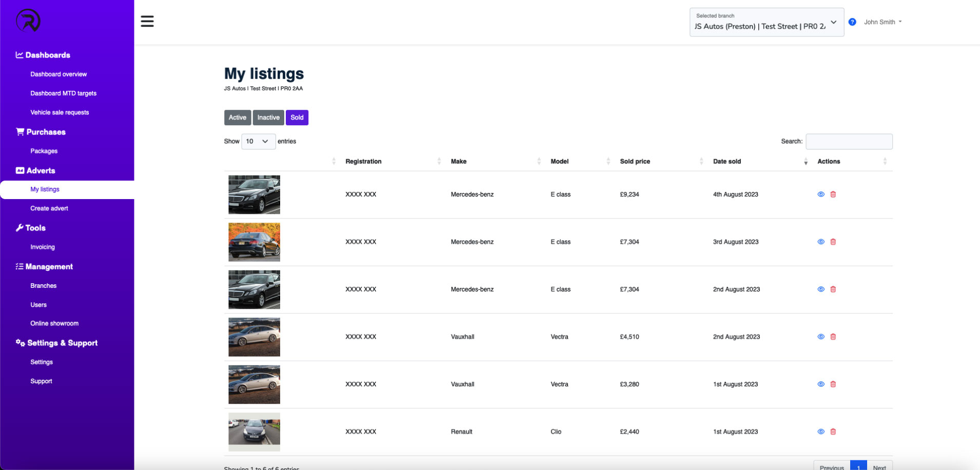Select the Purchases cart icon
This screenshot has height=470, width=980.
tap(19, 131)
